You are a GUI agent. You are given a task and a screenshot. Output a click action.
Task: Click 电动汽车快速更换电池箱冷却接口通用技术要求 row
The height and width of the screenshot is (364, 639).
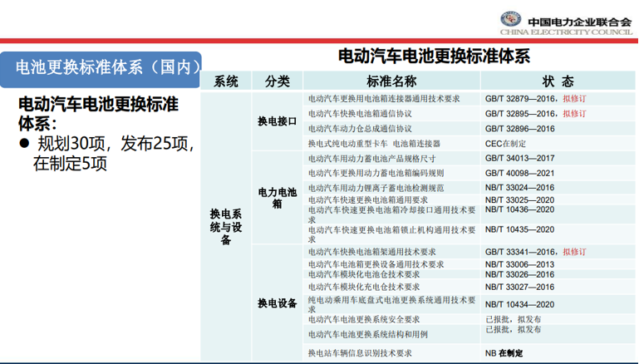click(x=469, y=214)
